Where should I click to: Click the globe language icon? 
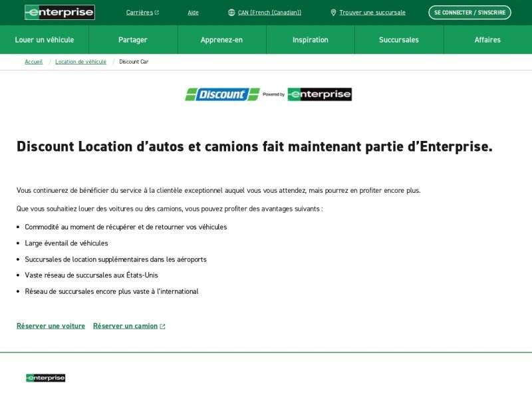click(231, 13)
